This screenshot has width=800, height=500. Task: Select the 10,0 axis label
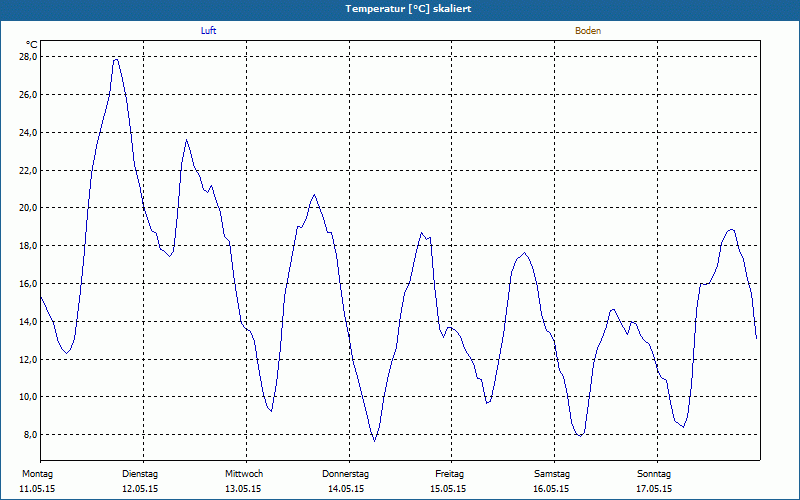tap(29, 396)
